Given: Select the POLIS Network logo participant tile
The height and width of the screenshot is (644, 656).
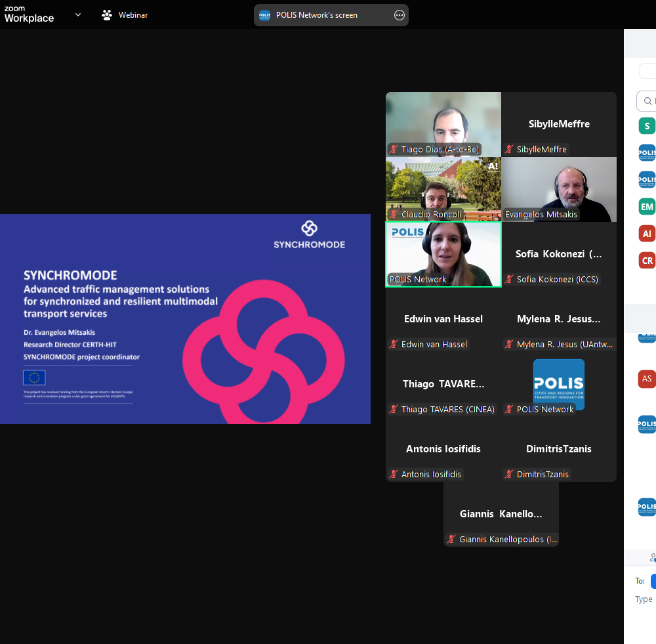Looking at the screenshot, I should pyautogui.click(x=559, y=385).
